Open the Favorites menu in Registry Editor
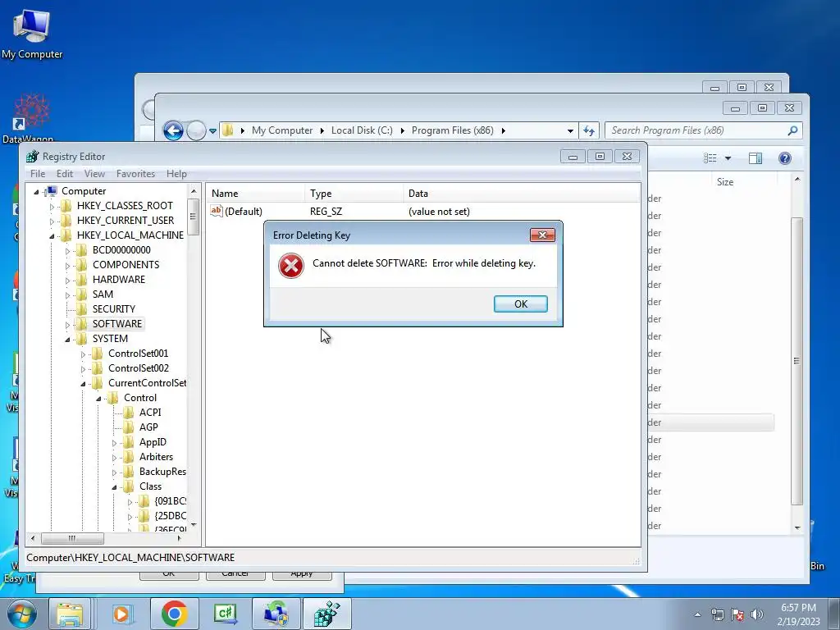840x630 pixels. pos(135,174)
